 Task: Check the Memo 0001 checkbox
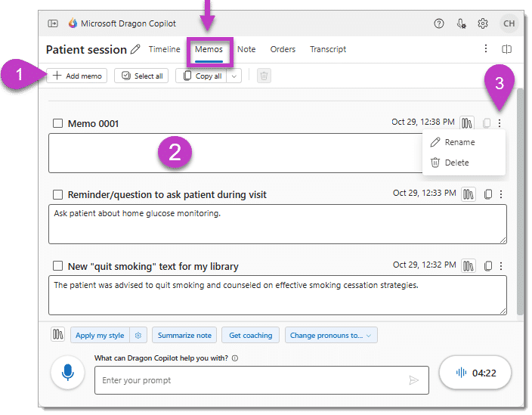[58, 123]
